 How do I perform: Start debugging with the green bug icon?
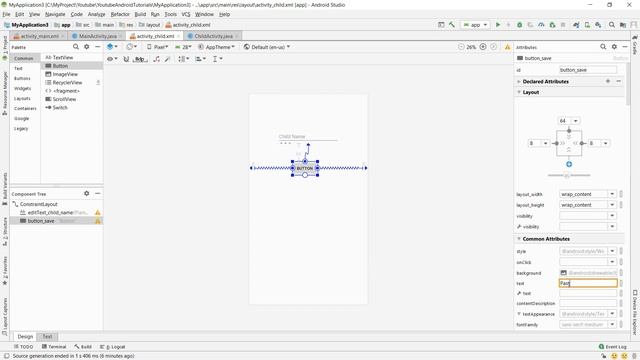click(x=520, y=25)
